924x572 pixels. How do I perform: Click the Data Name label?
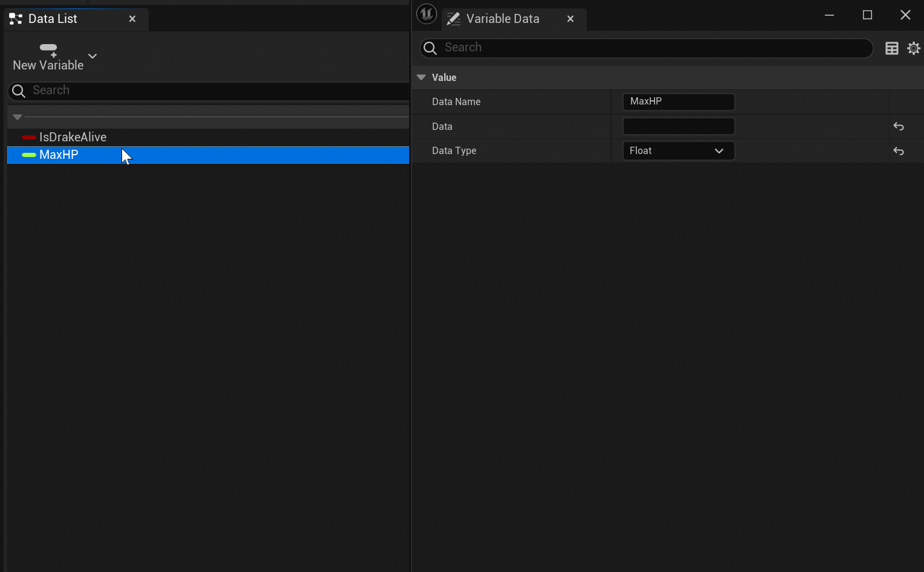pos(456,101)
